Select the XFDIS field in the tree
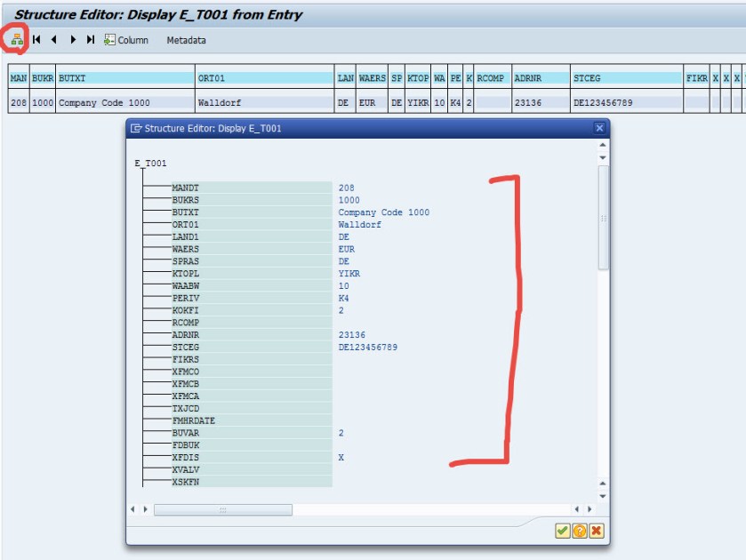 (252, 457)
